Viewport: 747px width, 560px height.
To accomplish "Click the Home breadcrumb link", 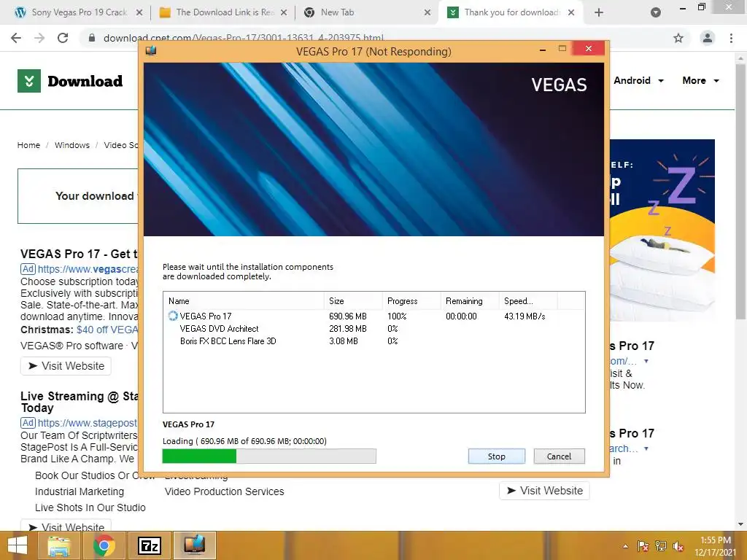I will 28,145.
